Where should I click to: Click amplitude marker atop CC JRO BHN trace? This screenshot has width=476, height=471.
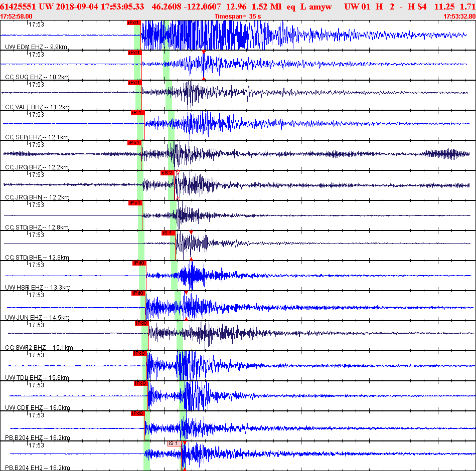pyautogui.click(x=178, y=172)
